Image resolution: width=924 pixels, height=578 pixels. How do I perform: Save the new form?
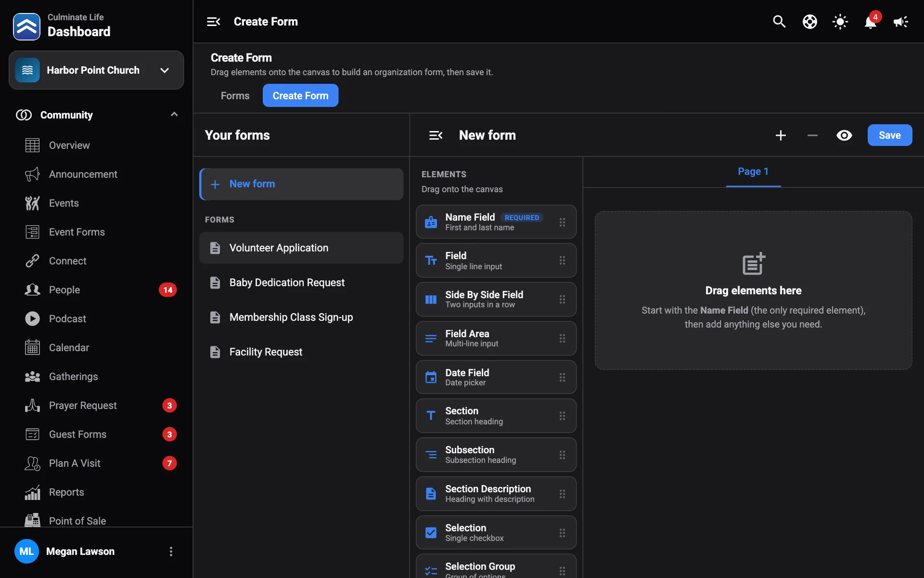click(890, 135)
